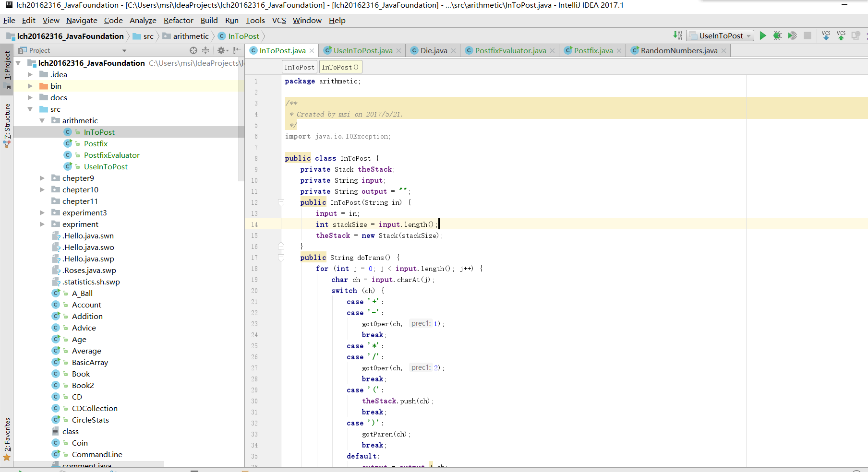Click VCS commit icon with green arrow
The width and height of the screenshot is (868, 472).
841,35
